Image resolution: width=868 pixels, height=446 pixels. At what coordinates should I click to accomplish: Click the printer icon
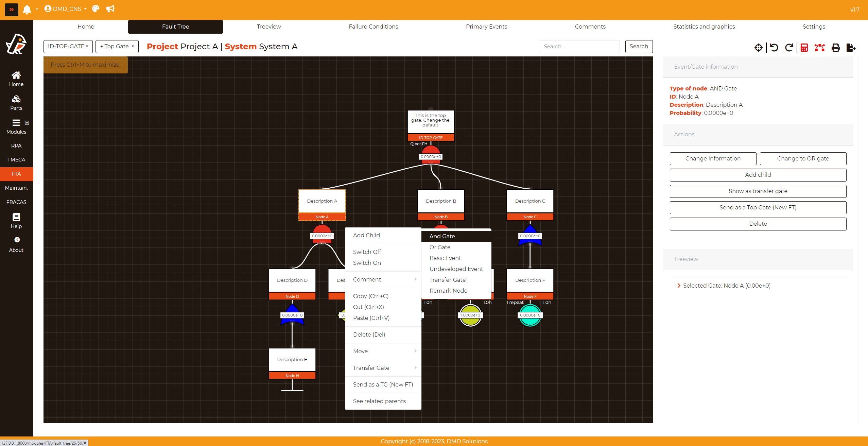(835, 48)
